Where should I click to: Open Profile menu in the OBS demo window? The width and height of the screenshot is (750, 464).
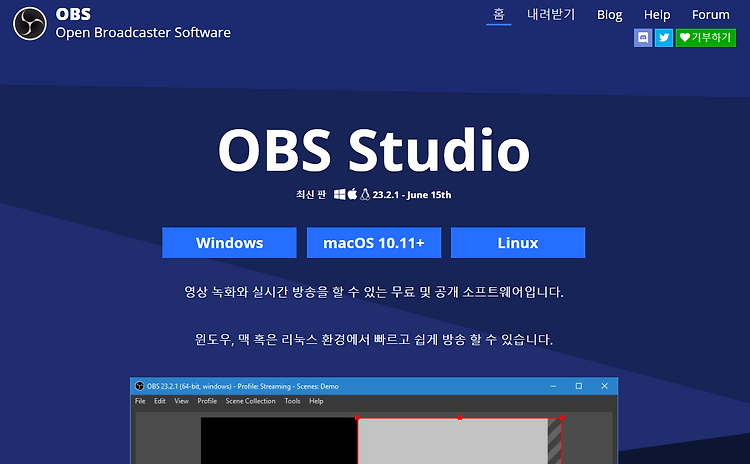tap(207, 401)
